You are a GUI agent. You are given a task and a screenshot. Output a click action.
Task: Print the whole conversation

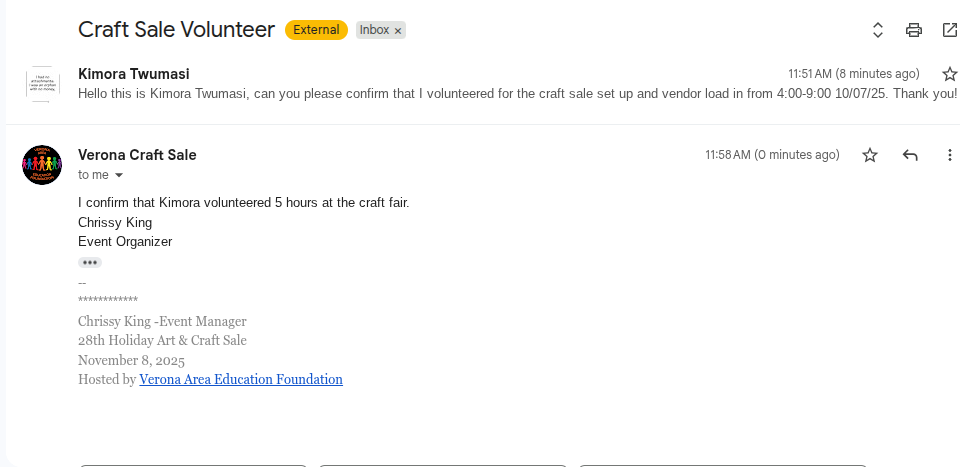click(x=914, y=30)
